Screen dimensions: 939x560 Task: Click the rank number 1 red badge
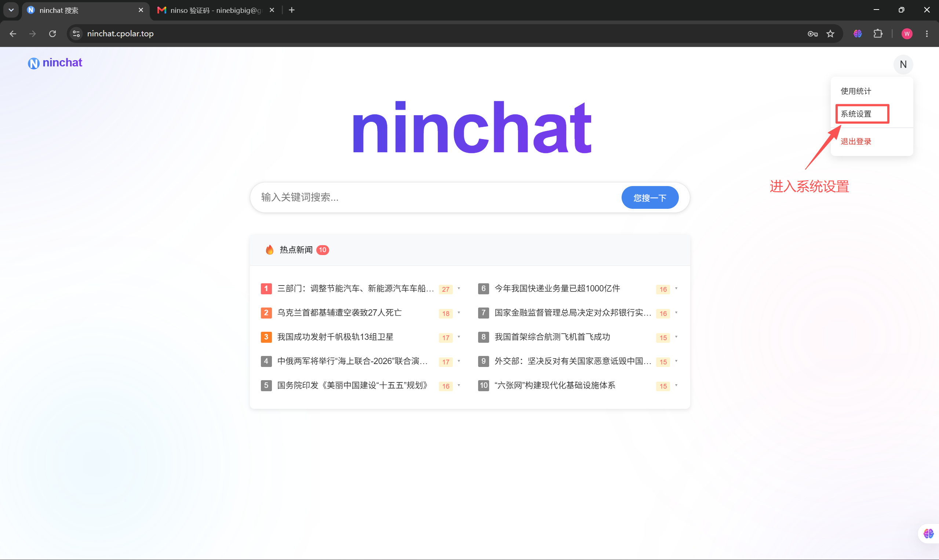click(266, 288)
